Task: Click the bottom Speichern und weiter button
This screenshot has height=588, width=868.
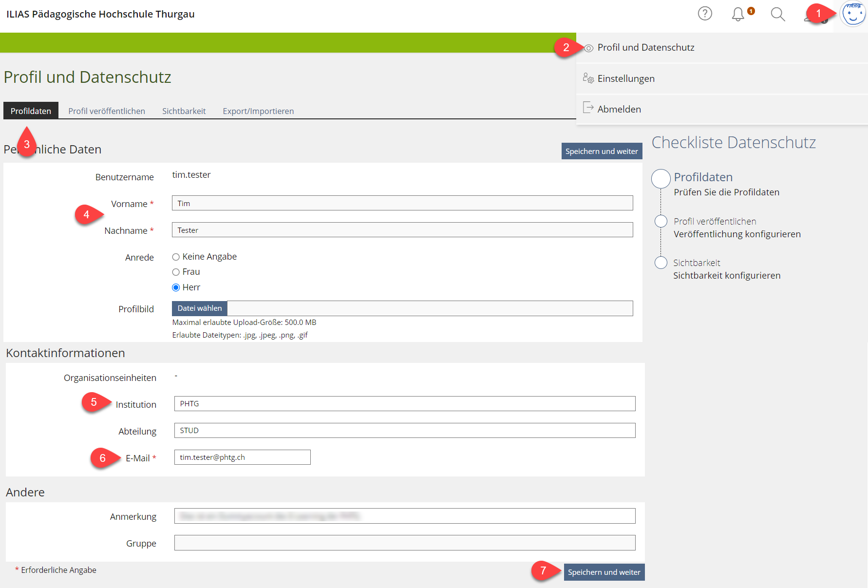Action: point(604,572)
